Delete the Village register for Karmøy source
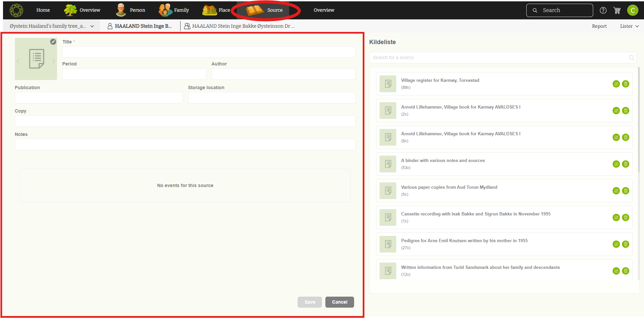 tap(625, 84)
